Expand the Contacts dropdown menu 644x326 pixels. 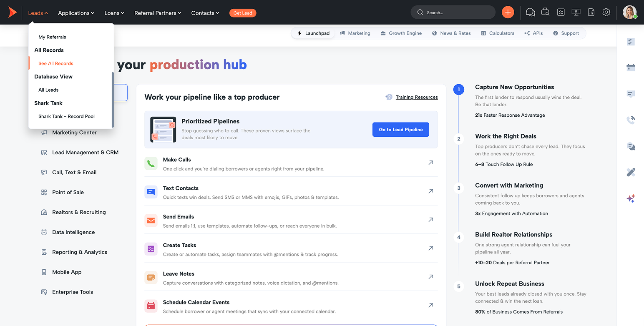click(205, 13)
